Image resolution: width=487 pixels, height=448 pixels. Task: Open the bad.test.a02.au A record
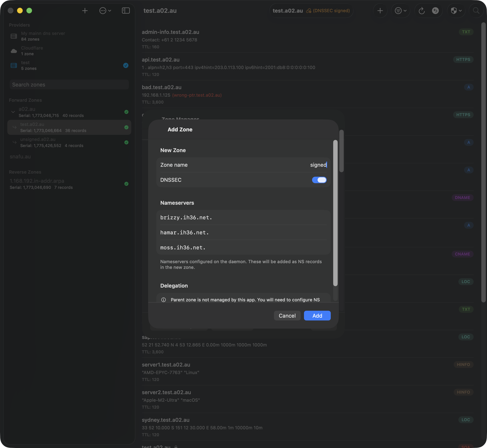click(x=308, y=94)
